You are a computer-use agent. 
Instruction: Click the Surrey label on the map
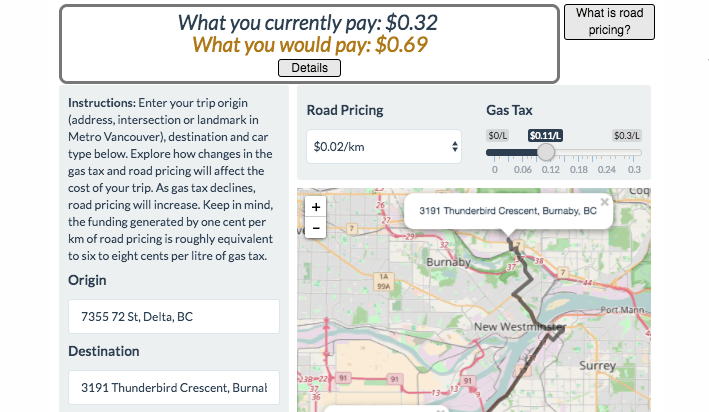click(x=597, y=365)
